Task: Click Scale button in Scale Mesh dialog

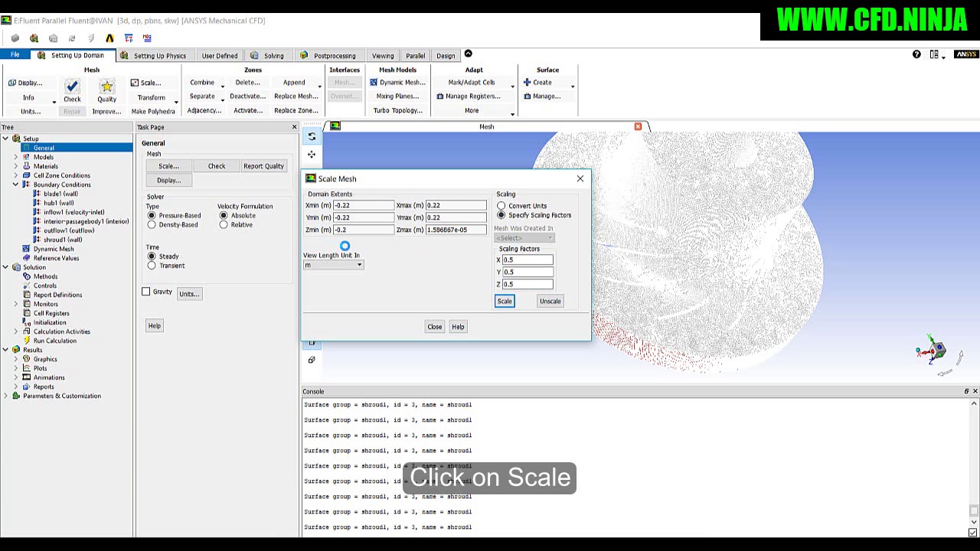Action: point(505,301)
